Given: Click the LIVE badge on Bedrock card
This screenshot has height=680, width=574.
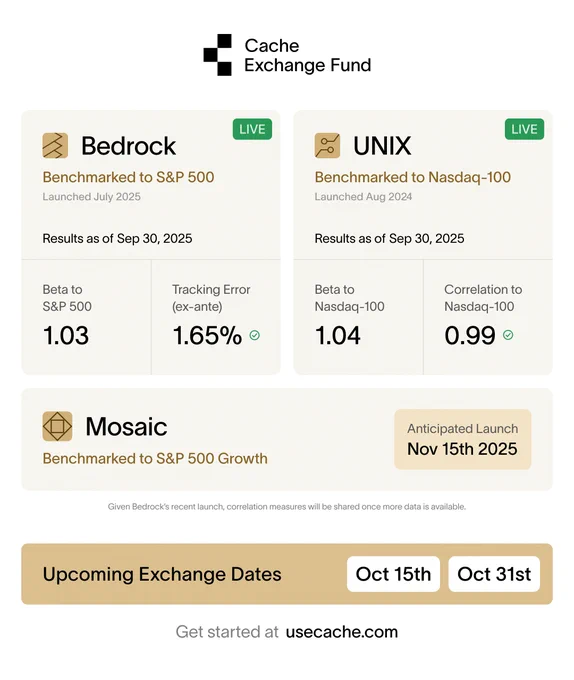Looking at the screenshot, I should point(252,129).
